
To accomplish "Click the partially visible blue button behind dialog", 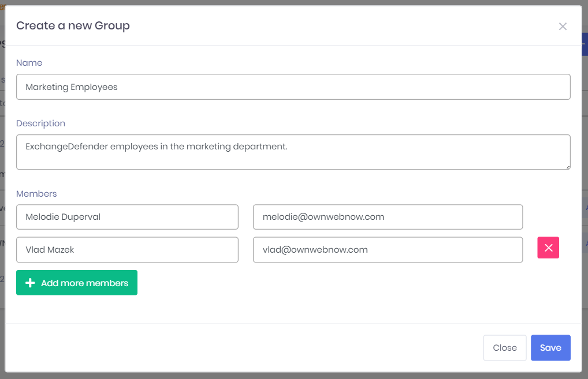I will 585,44.
